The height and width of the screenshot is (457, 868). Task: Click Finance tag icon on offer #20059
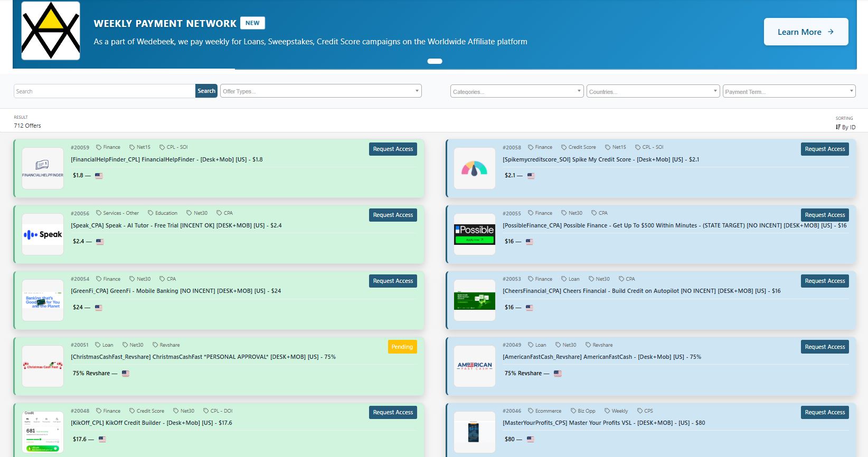click(99, 147)
